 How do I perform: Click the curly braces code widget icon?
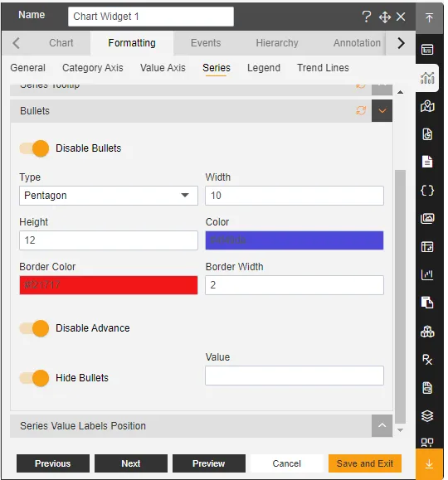(x=427, y=191)
